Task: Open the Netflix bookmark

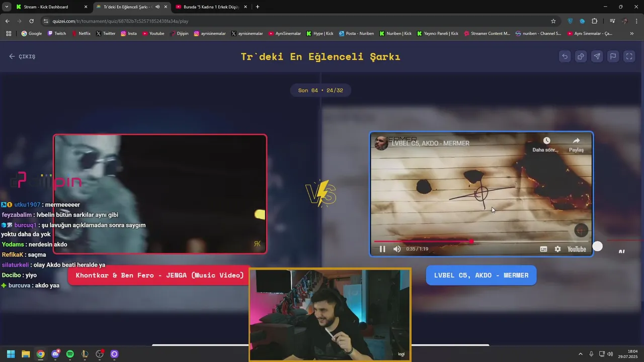Action: click(81, 34)
